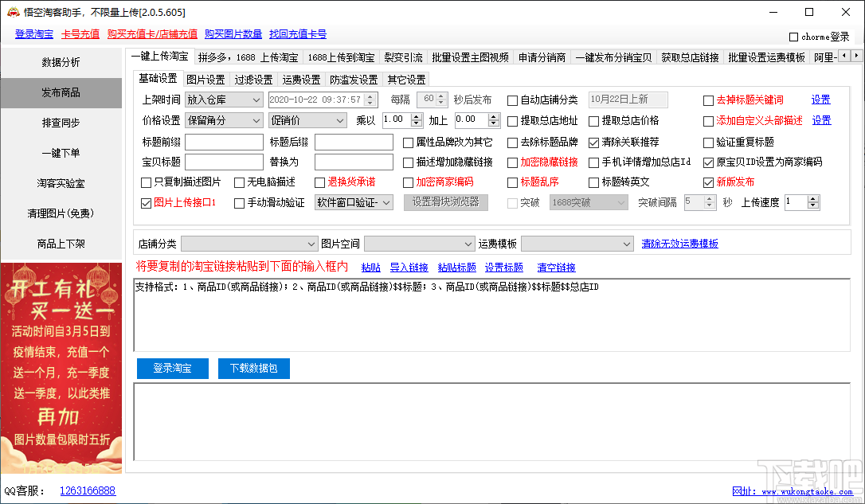Open 卡号充值 link at top
The width and height of the screenshot is (865, 504).
tap(80, 34)
